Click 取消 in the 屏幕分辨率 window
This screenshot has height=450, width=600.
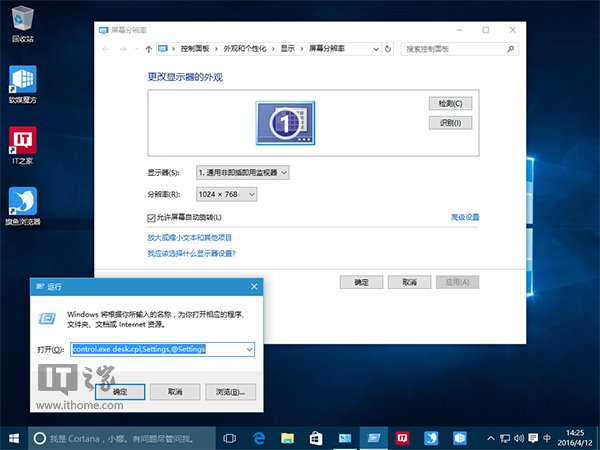click(x=409, y=282)
